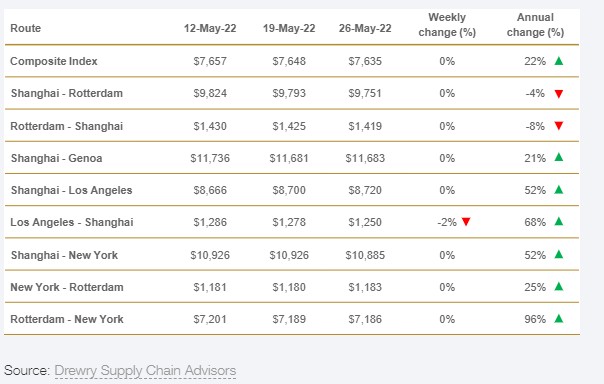The image size is (604, 384).
Task: Select the 12-May-22 column header
Action: tap(210, 28)
